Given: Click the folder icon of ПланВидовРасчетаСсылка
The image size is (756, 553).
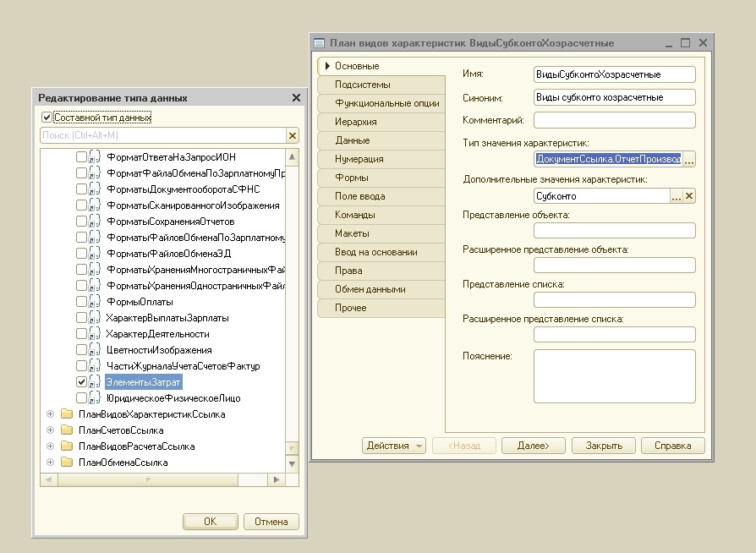Looking at the screenshot, I should pyautogui.click(x=67, y=446).
